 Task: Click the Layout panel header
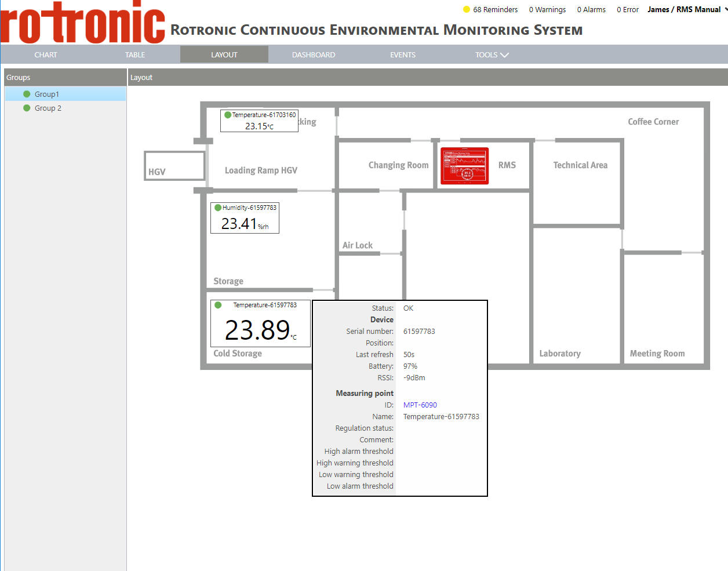(x=428, y=77)
